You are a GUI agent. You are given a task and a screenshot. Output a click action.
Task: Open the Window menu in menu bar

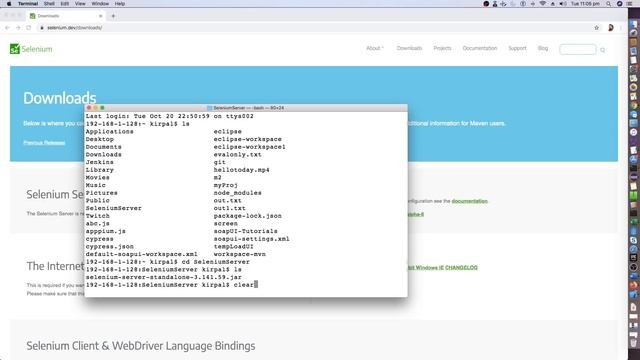[x=100, y=4]
